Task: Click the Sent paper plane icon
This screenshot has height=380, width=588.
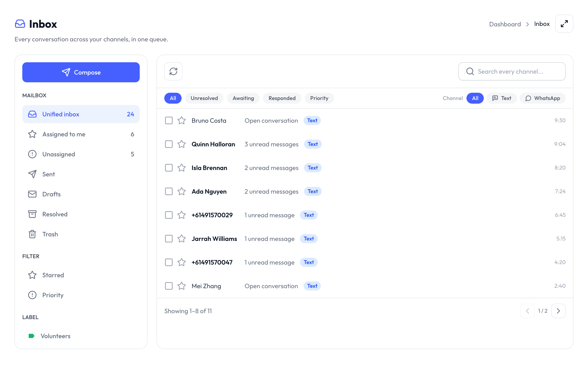Action: pos(32,174)
